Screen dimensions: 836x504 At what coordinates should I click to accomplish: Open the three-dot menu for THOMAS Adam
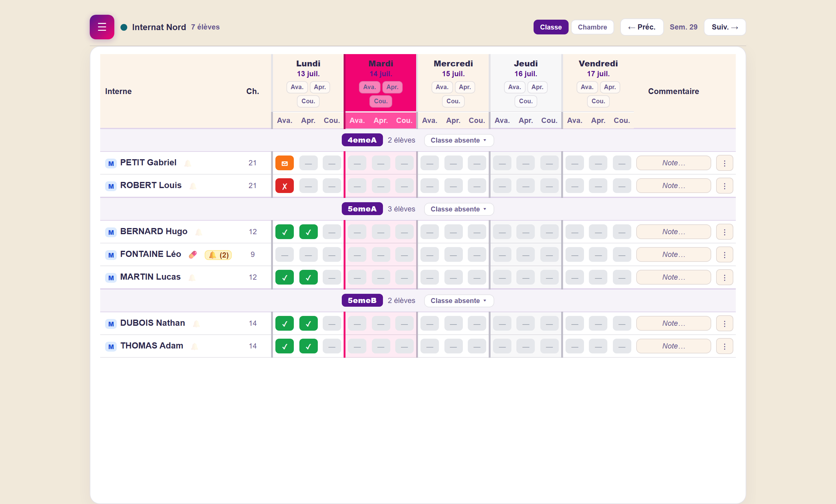[724, 346]
